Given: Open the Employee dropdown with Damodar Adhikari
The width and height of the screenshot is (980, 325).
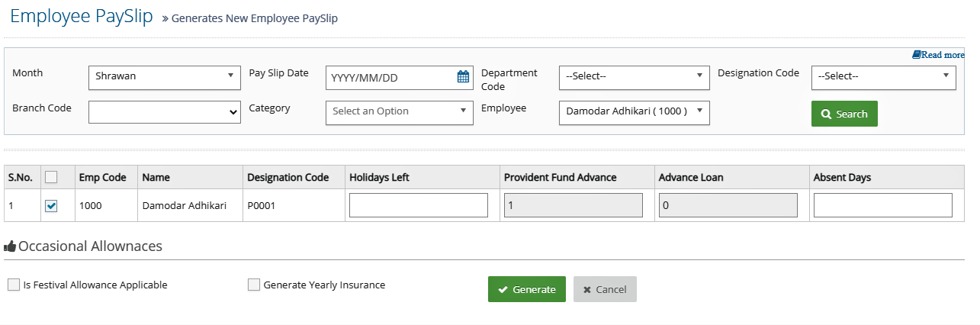Looking at the screenshot, I should 635,112.
